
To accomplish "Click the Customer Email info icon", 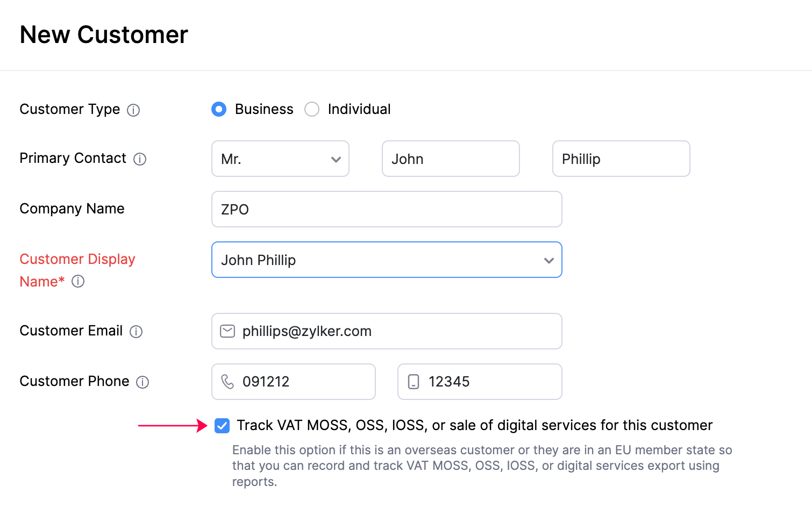I will pos(136,332).
